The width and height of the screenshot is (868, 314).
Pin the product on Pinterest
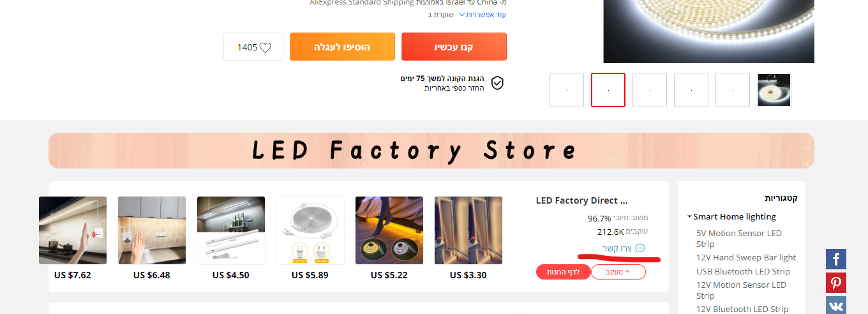click(x=836, y=283)
